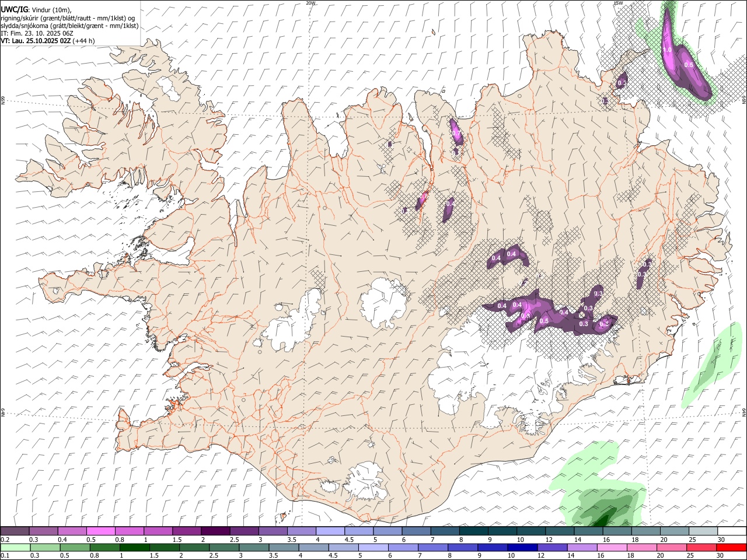747x560 pixels.
Task: Select the palest green lower swatch starting at 0.1
Action: (15, 547)
